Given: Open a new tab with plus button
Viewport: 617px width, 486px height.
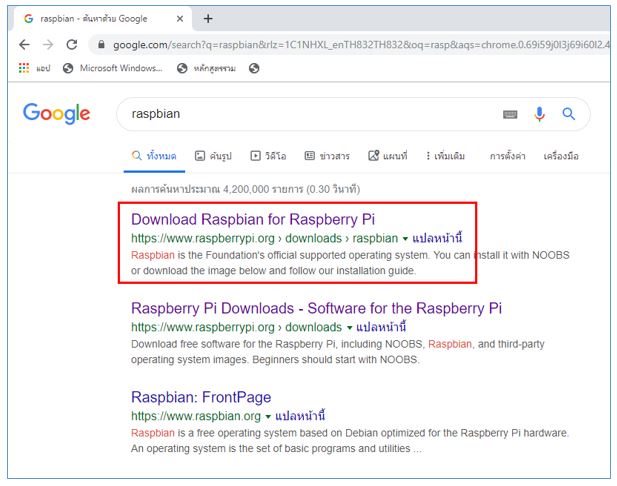Looking at the screenshot, I should (x=208, y=18).
